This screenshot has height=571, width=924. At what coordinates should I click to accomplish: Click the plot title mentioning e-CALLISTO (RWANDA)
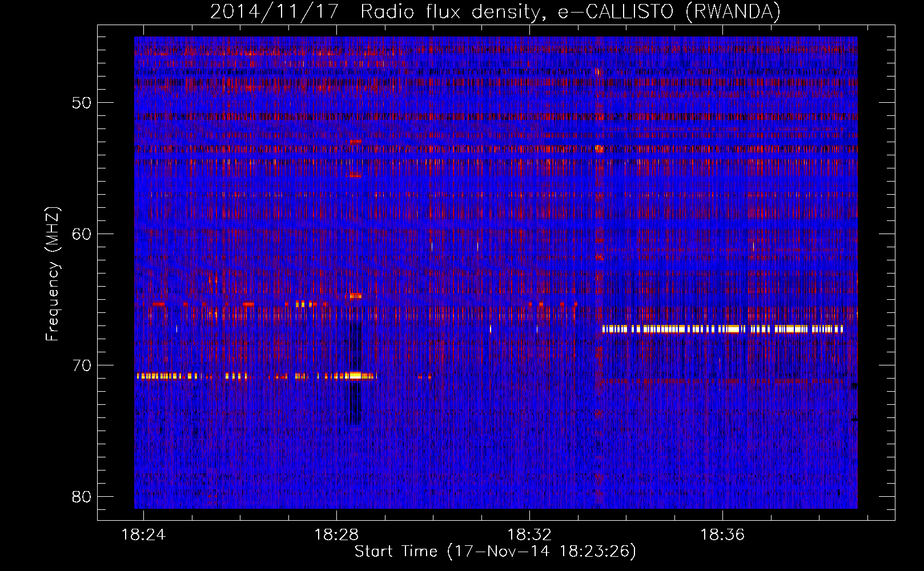click(x=495, y=11)
